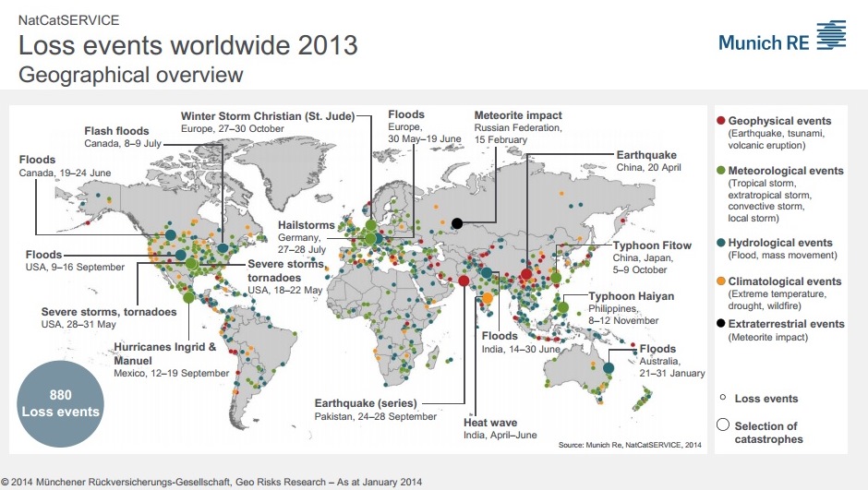This screenshot has width=868, height=490.
Task: Click the Munich RE logo
Action: tap(782, 37)
